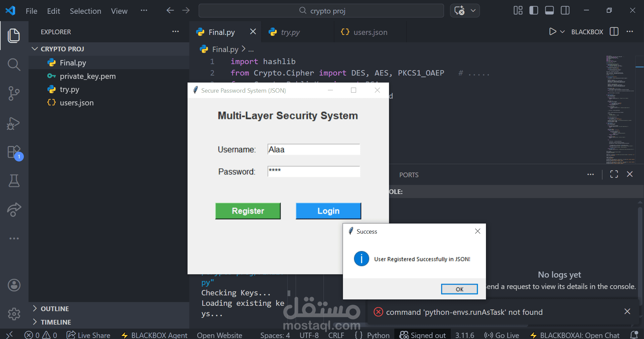Open the File menu
Image resolution: width=644 pixels, height=339 pixels.
pyautogui.click(x=31, y=11)
